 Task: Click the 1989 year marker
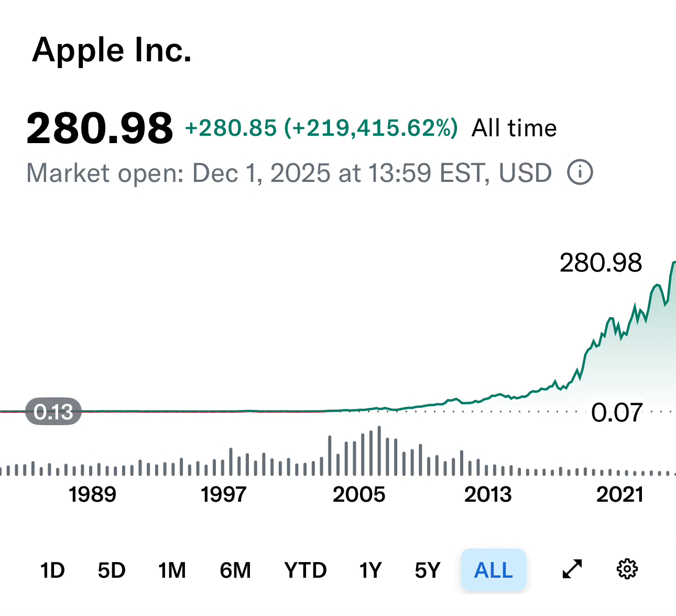tap(92, 494)
